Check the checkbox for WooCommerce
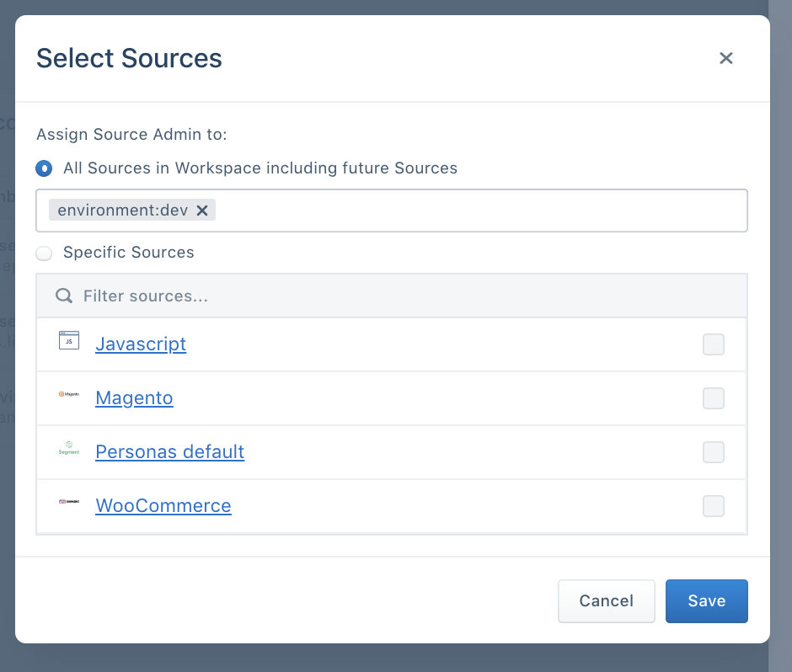This screenshot has width=792, height=672. click(x=714, y=505)
